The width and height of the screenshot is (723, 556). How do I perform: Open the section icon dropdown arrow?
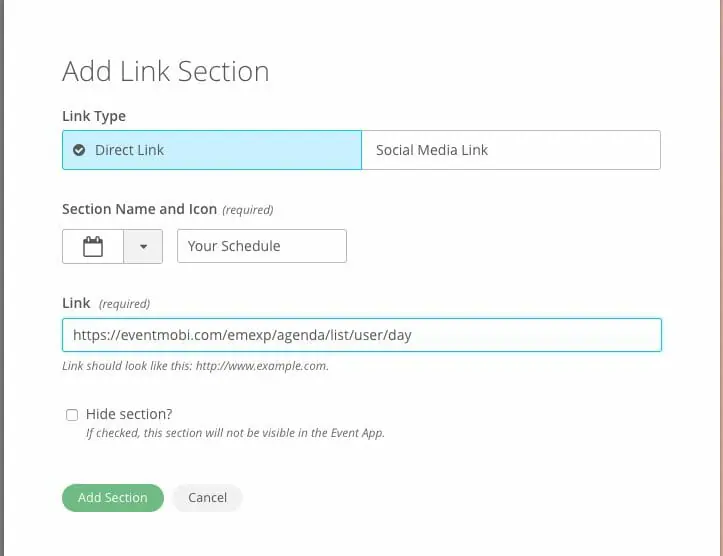pyautogui.click(x=143, y=247)
